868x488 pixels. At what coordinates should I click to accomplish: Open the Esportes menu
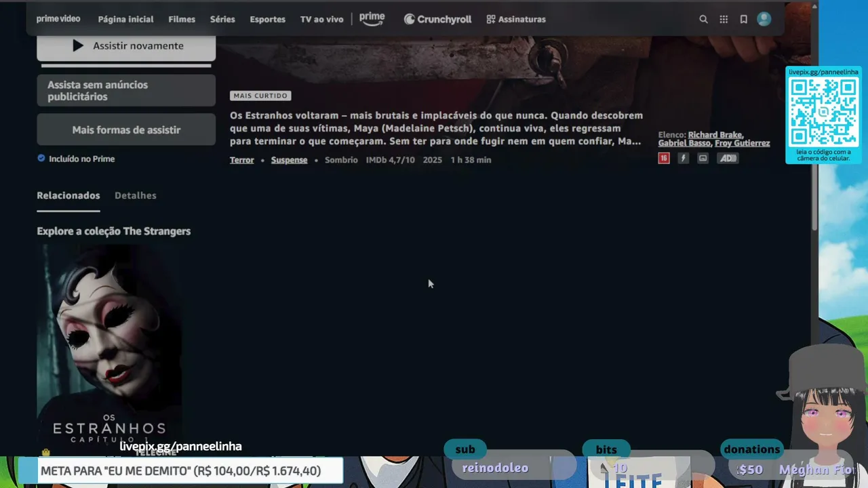[x=267, y=19]
